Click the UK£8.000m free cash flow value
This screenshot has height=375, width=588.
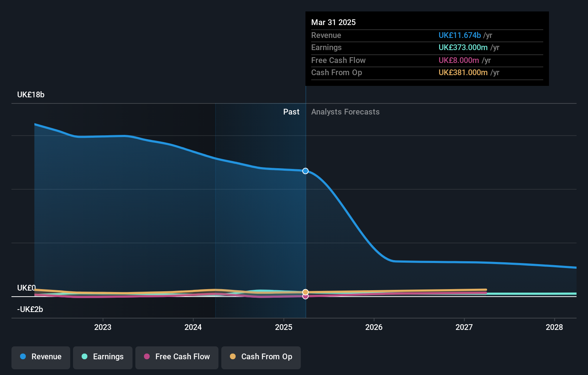(x=459, y=60)
